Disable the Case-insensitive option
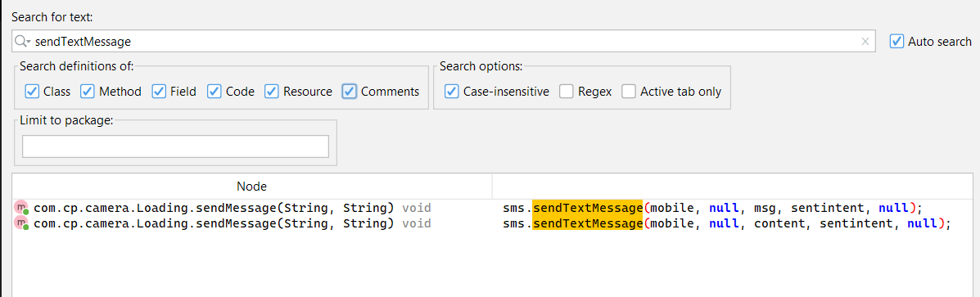The width and height of the screenshot is (980, 297). pyautogui.click(x=452, y=91)
